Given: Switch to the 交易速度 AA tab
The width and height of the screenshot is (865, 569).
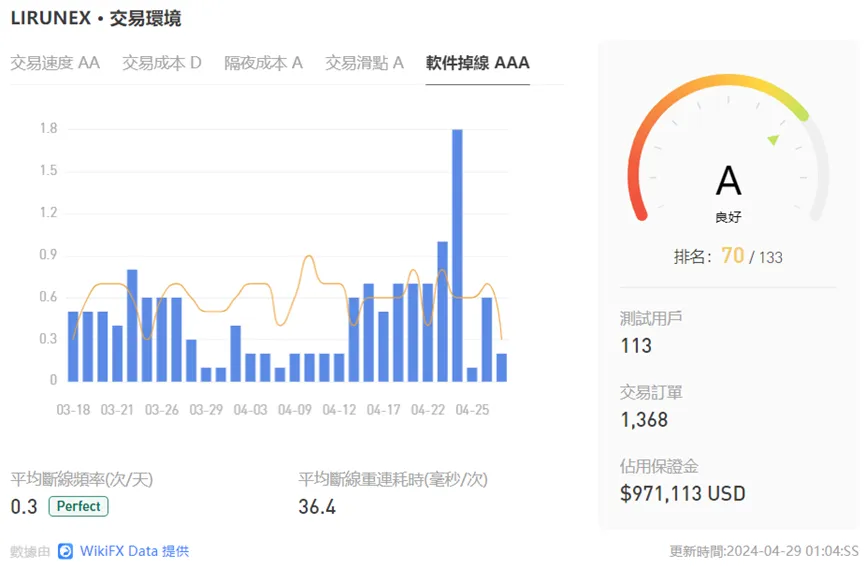Looking at the screenshot, I should click(x=55, y=63).
